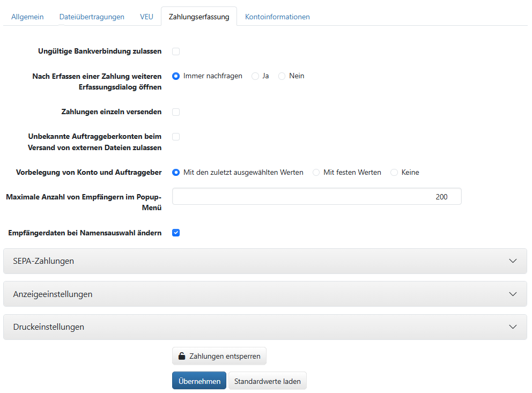Viewport: 532px width, 393px height.
Task: Click the Empfängerdaten bei Namensauswahl ändern label
Action: [85, 233]
